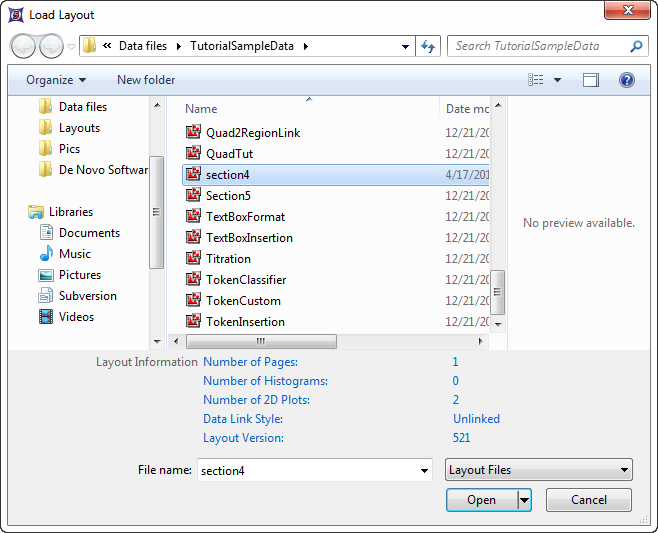Select the TokenClassifier layout file

point(245,280)
